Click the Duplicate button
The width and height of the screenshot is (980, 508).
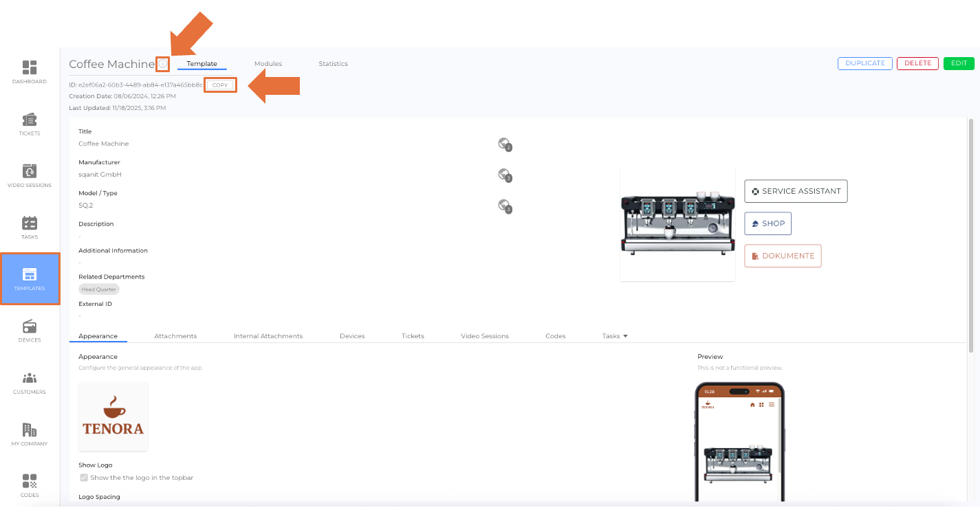tap(864, 63)
